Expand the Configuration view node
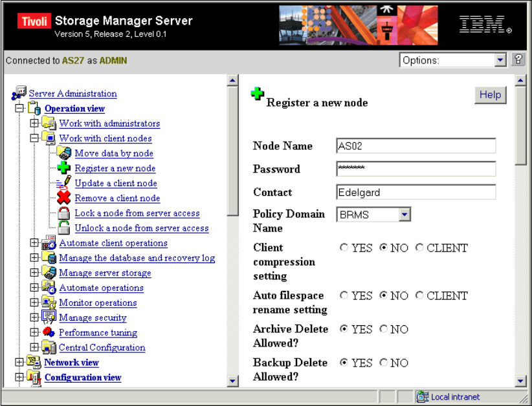Image resolution: width=532 pixels, height=406 pixels. (19, 377)
